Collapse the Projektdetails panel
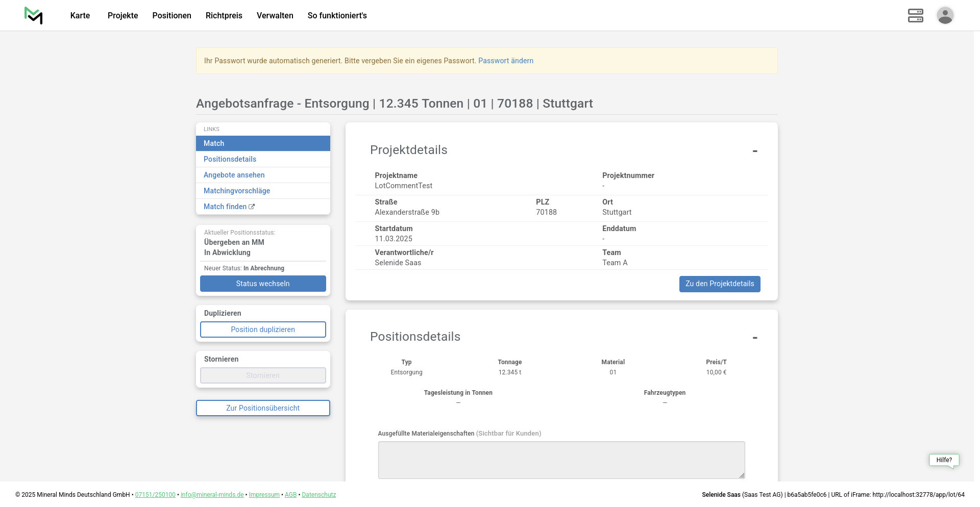This screenshot has width=980, height=507. pos(754,151)
